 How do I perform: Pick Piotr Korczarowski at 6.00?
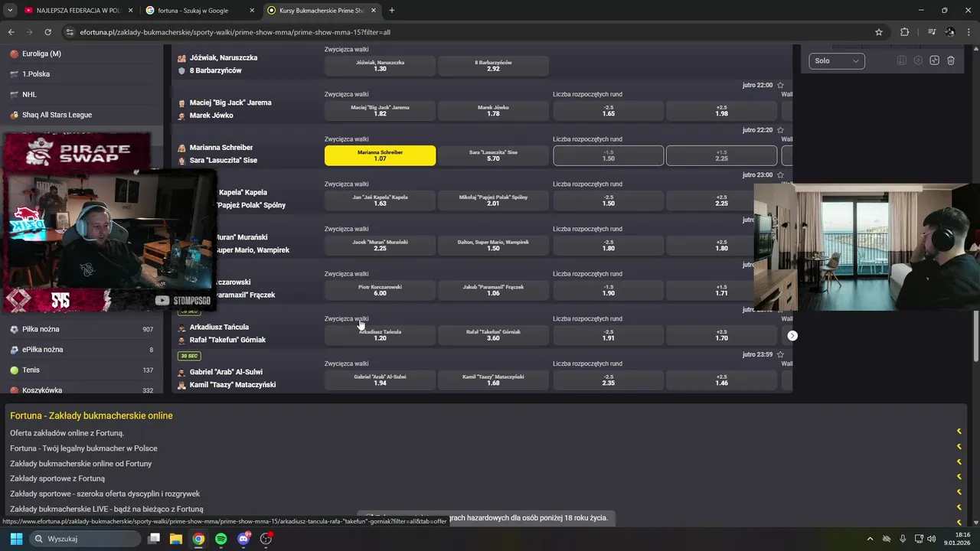coord(380,290)
